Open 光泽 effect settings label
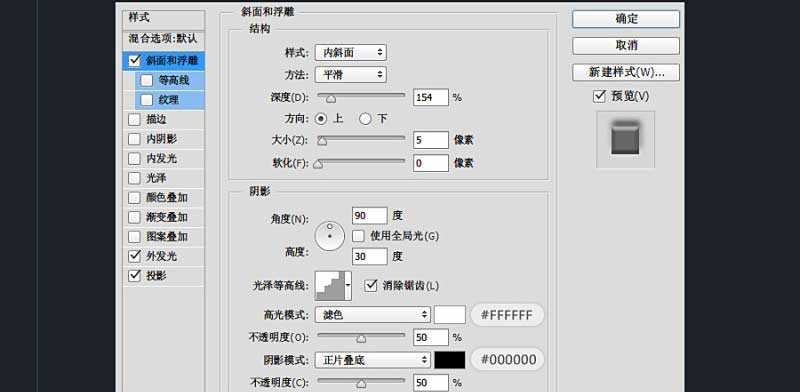The height and width of the screenshot is (392, 800). 157,178
